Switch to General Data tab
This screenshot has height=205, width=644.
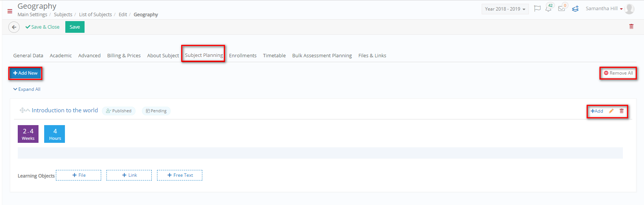pyautogui.click(x=28, y=55)
